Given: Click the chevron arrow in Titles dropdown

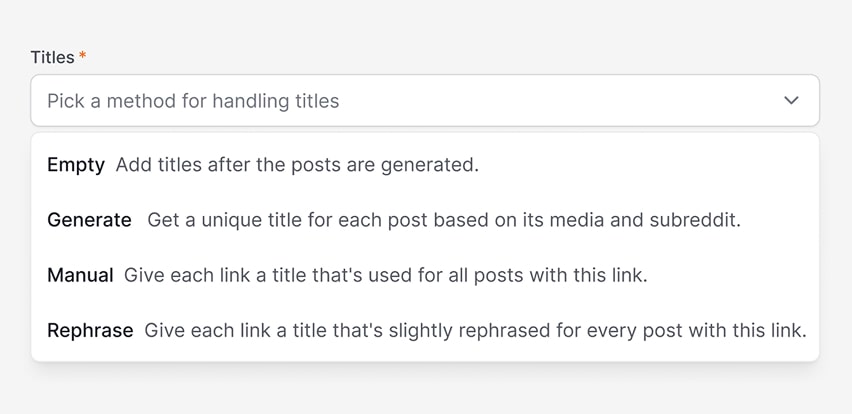Looking at the screenshot, I should coord(791,101).
